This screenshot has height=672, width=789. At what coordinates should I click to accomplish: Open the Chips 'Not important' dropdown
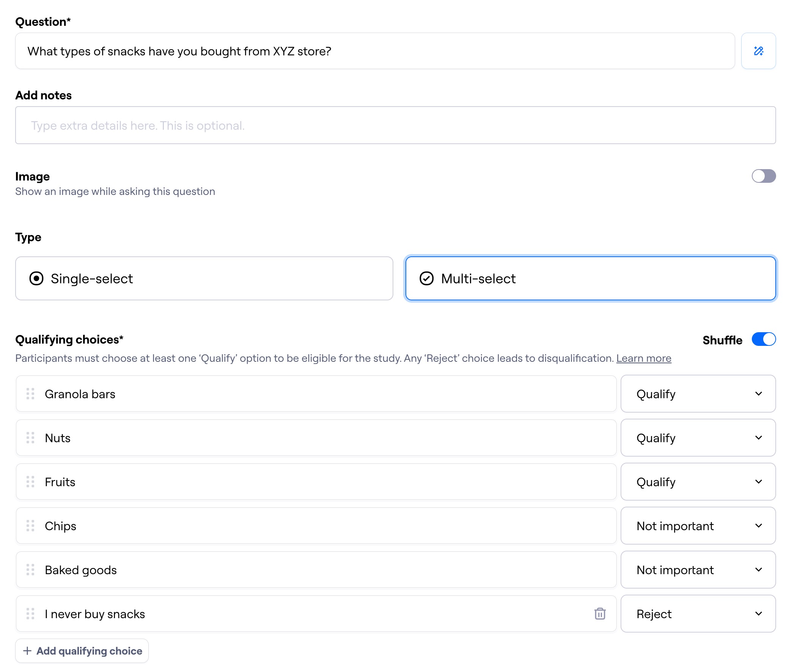coord(698,525)
